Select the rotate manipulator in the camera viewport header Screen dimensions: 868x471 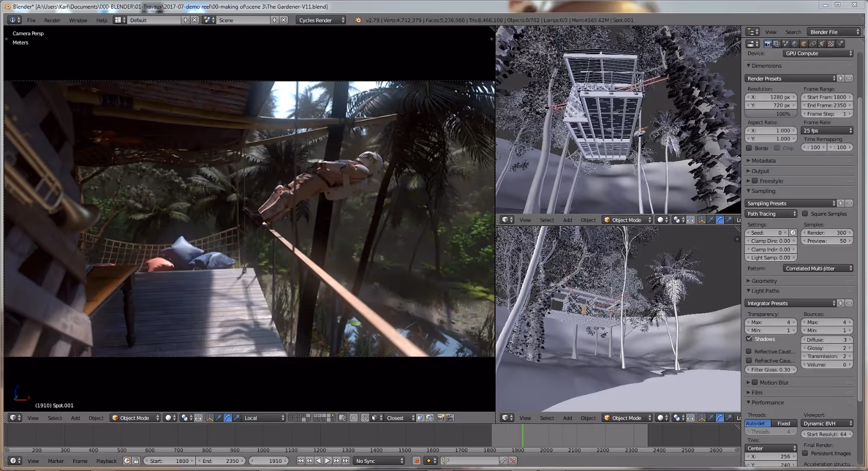pyautogui.click(x=228, y=418)
